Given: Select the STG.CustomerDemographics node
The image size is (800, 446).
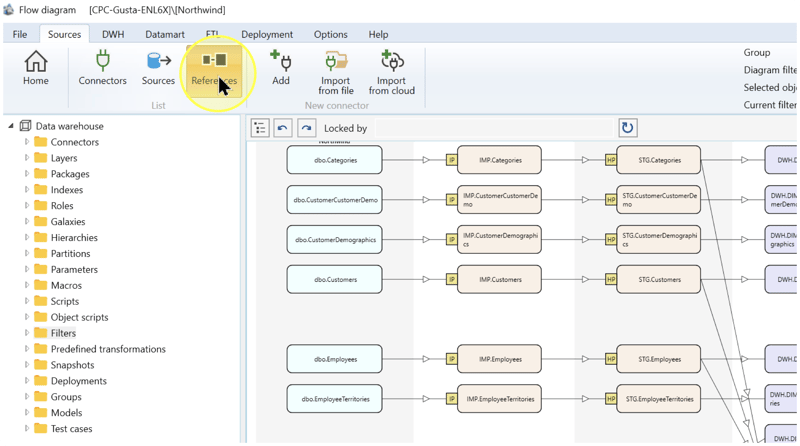Looking at the screenshot, I should [x=659, y=240].
